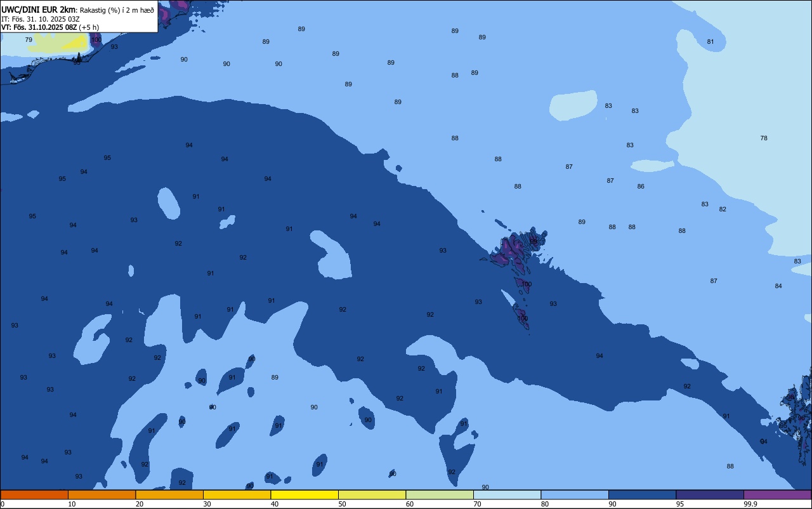
Task: Click the purple legend swatch above 99.9
Action: tap(777, 494)
